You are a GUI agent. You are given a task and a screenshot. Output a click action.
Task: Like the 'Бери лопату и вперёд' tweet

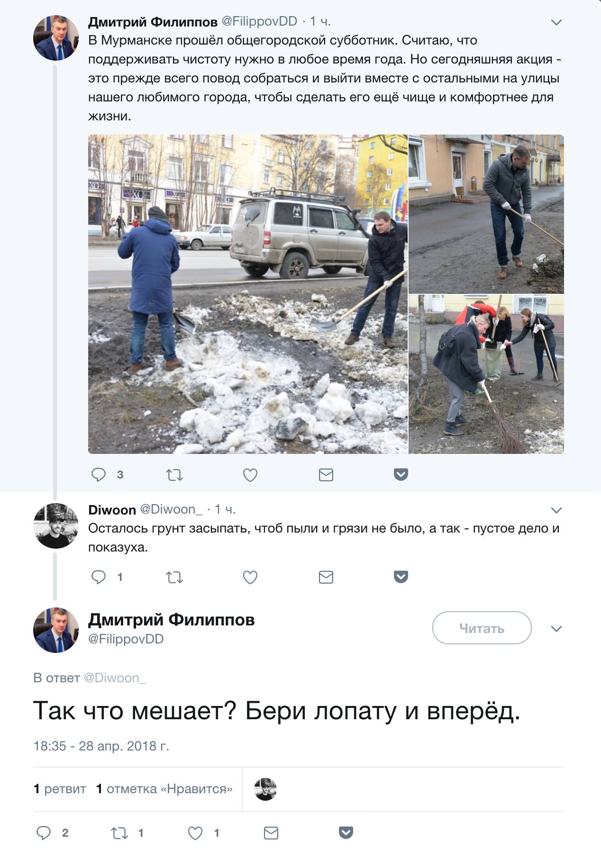pyautogui.click(x=195, y=833)
